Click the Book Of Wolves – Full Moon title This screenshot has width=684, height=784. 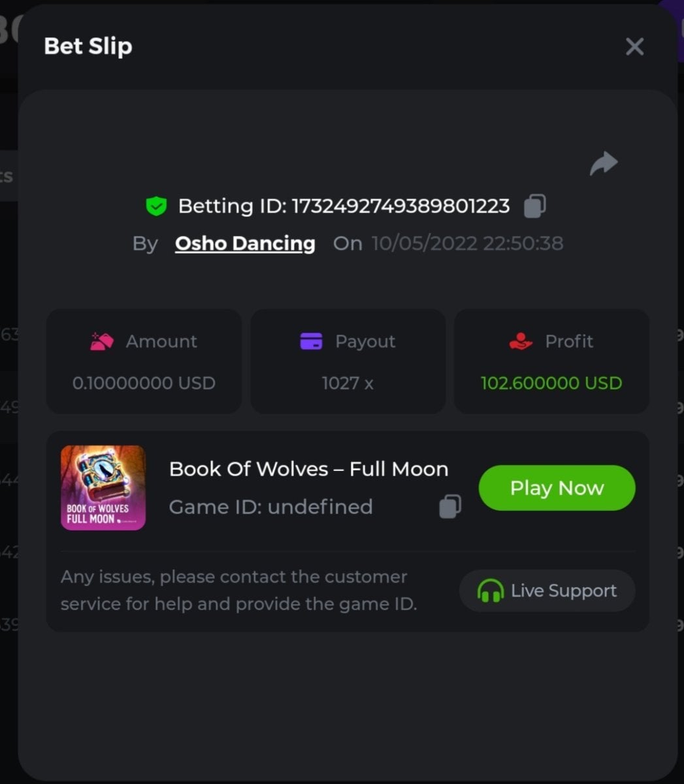(x=308, y=469)
